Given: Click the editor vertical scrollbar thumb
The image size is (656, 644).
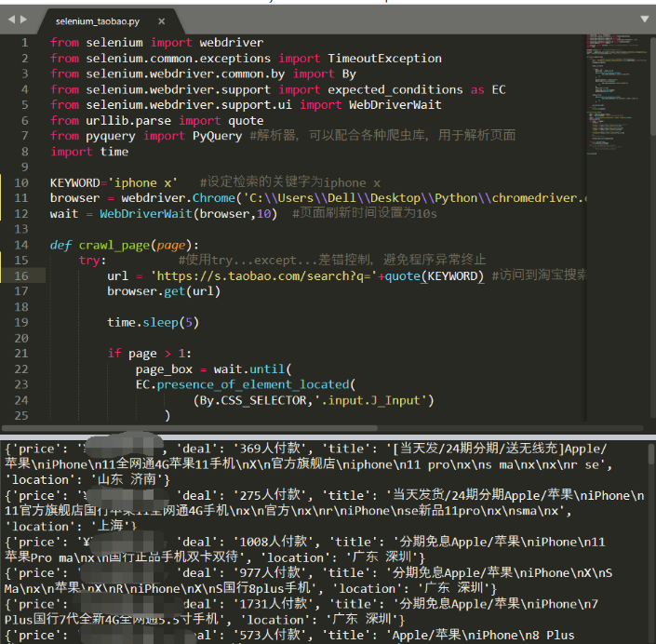Looking at the screenshot, I should [653, 86].
